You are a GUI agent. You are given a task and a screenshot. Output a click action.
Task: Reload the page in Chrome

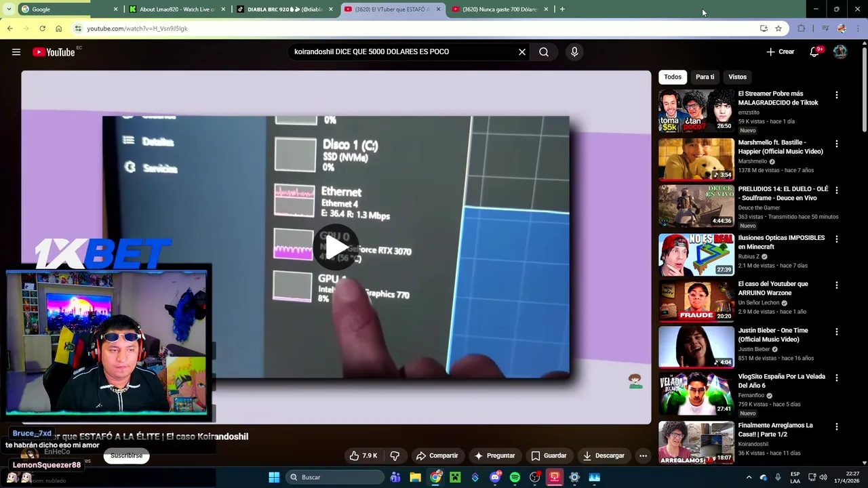42,28
